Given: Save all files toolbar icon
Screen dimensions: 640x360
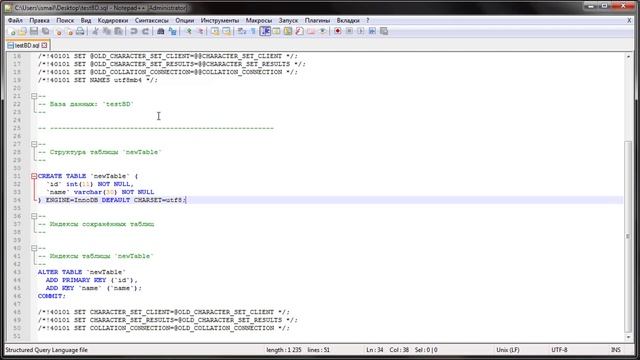Looking at the screenshot, I should click(x=45, y=31).
